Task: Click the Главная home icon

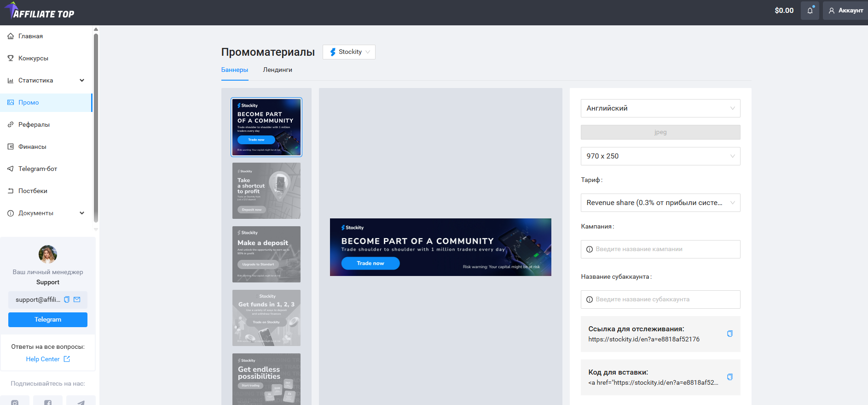Action: coord(11,36)
